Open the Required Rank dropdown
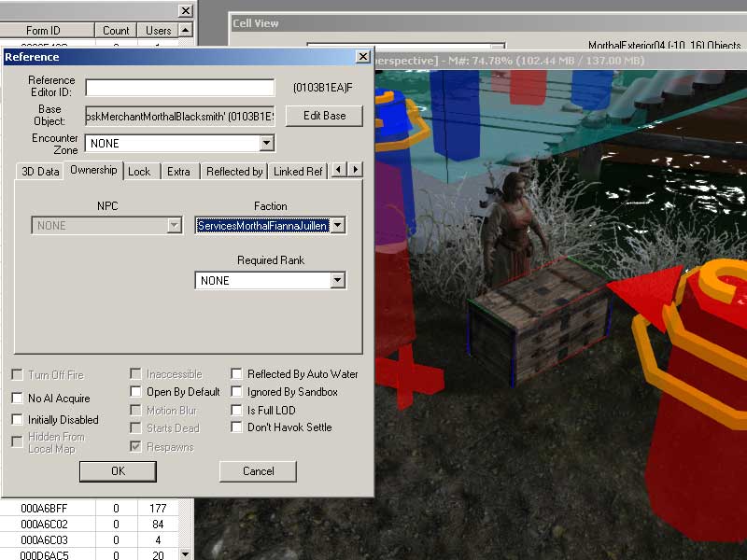747x560 pixels. [x=338, y=280]
